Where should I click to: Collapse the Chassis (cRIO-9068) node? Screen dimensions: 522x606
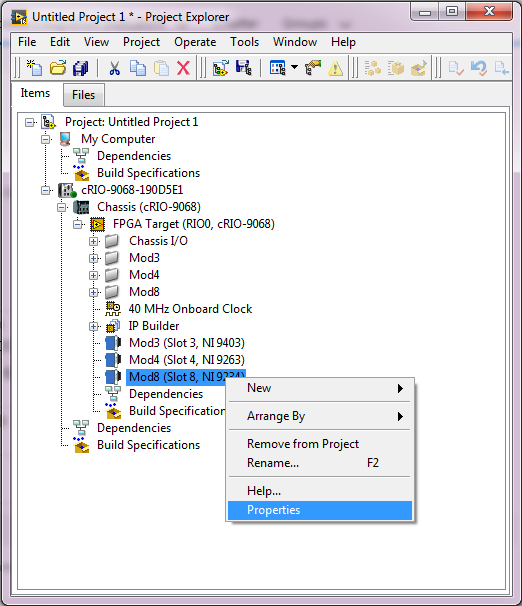[61, 208]
